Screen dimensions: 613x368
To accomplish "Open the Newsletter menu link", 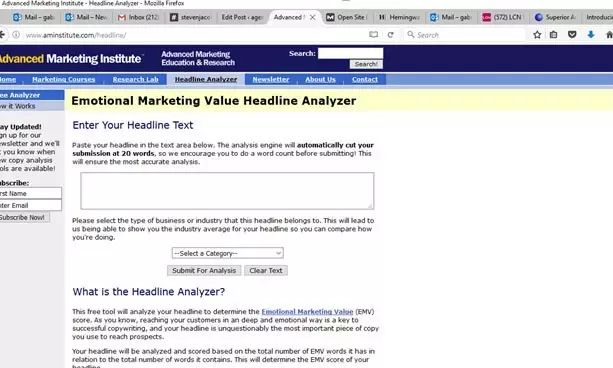I will pyautogui.click(x=271, y=79).
